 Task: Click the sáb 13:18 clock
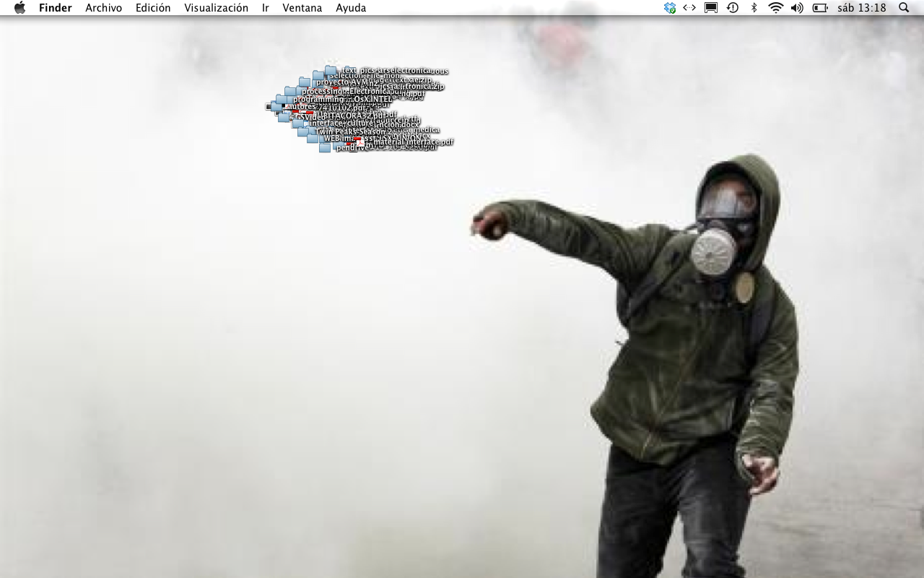[x=861, y=8]
